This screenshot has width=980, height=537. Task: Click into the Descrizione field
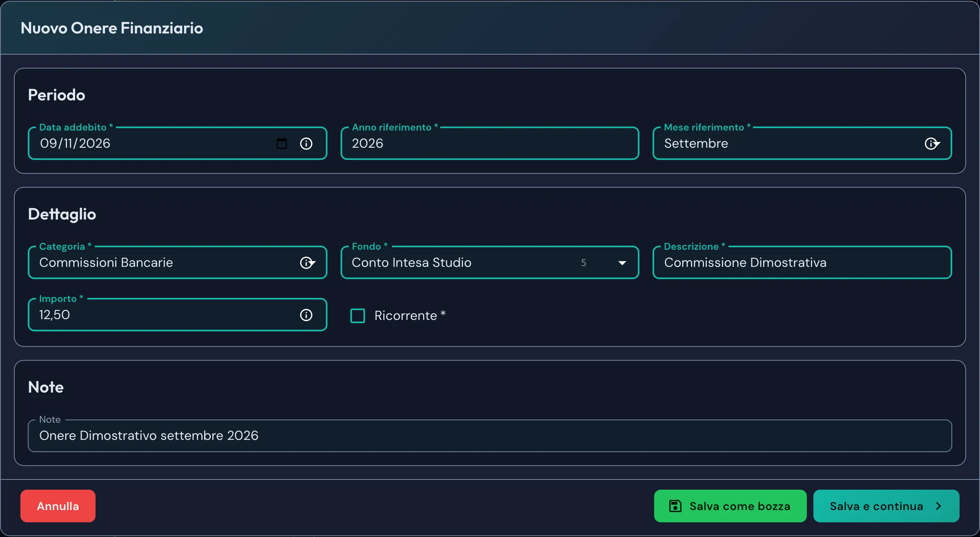tap(802, 262)
